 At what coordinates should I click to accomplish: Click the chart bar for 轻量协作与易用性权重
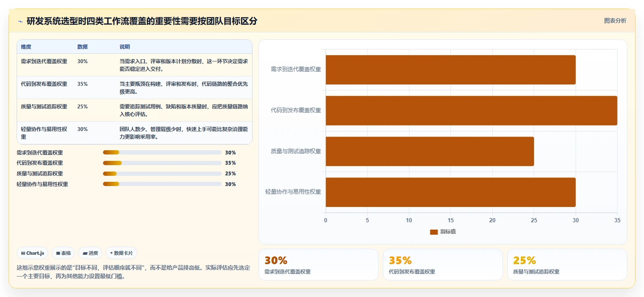click(x=450, y=192)
